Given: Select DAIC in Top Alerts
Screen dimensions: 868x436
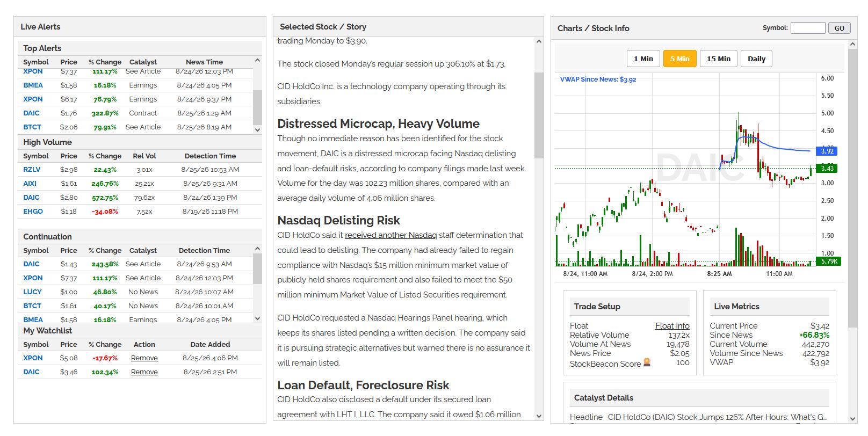Looking at the screenshot, I should tap(31, 113).
